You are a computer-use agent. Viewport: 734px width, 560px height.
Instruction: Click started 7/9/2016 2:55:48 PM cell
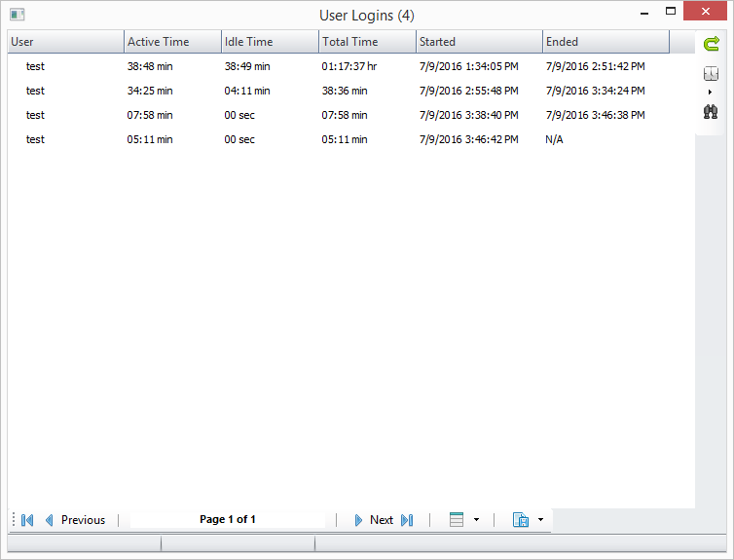[x=468, y=91]
